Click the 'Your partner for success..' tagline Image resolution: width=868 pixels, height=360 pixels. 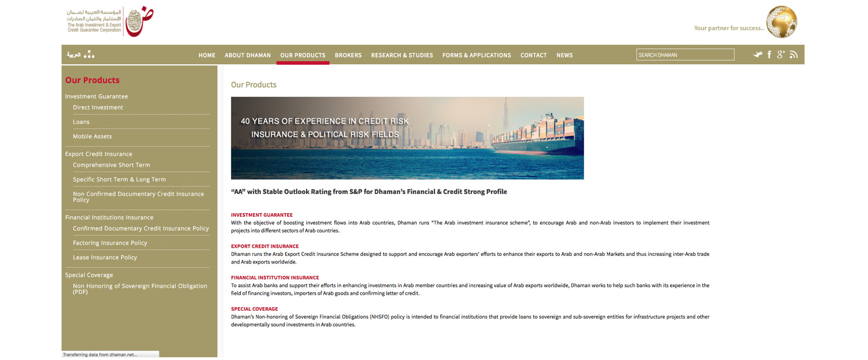pyautogui.click(x=728, y=28)
